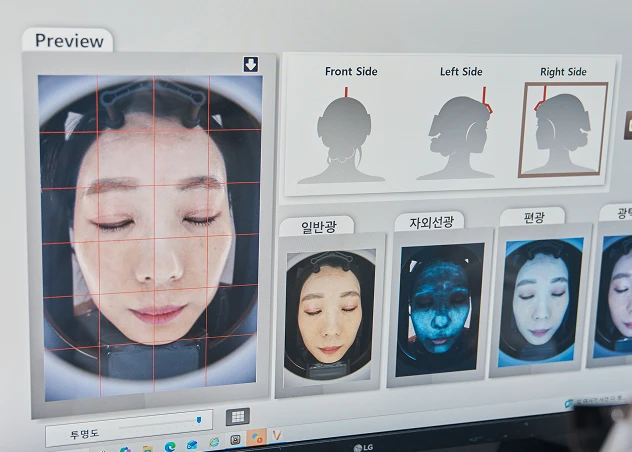The image size is (632, 452).
Task: Switch to the 자외선광 tab
Action: pos(430,222)
